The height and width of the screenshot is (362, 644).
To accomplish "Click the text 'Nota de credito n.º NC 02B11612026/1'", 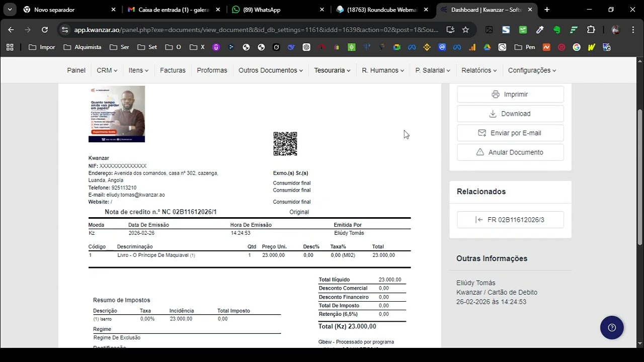I will 160,212.
